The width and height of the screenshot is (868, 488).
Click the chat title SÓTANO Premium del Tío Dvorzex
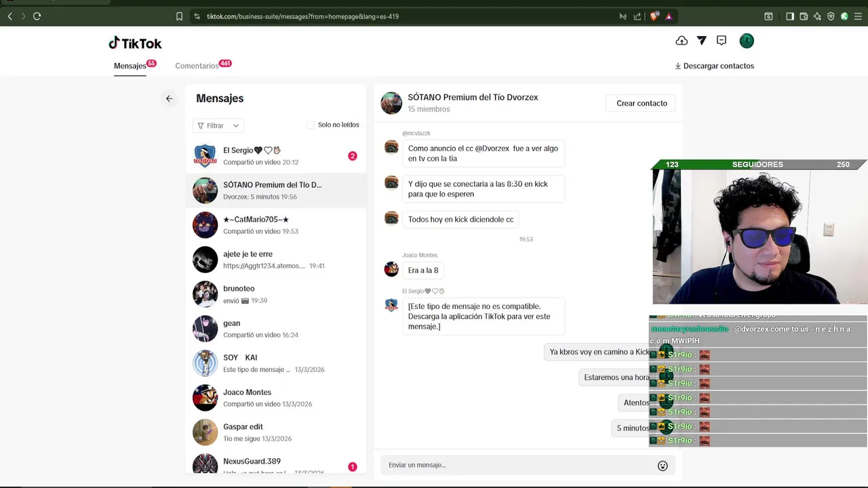(x=473, y=98)
